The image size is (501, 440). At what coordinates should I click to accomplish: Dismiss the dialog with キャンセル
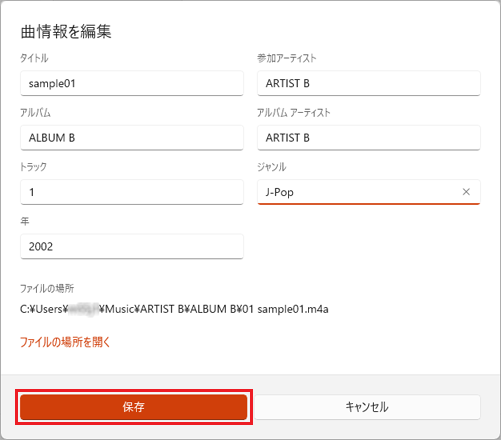coord(367,407)
